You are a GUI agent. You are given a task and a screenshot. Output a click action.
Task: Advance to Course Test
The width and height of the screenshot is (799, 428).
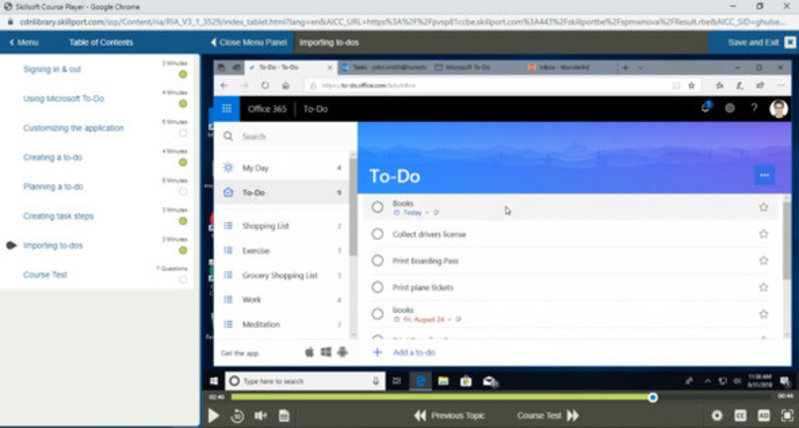click(x=548, y=416)
